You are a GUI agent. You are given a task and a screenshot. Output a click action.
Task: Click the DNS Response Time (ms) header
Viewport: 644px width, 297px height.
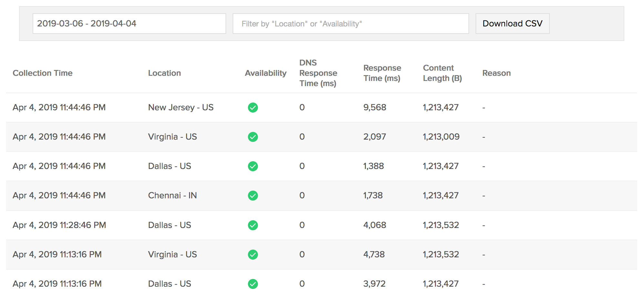point(318,73)
